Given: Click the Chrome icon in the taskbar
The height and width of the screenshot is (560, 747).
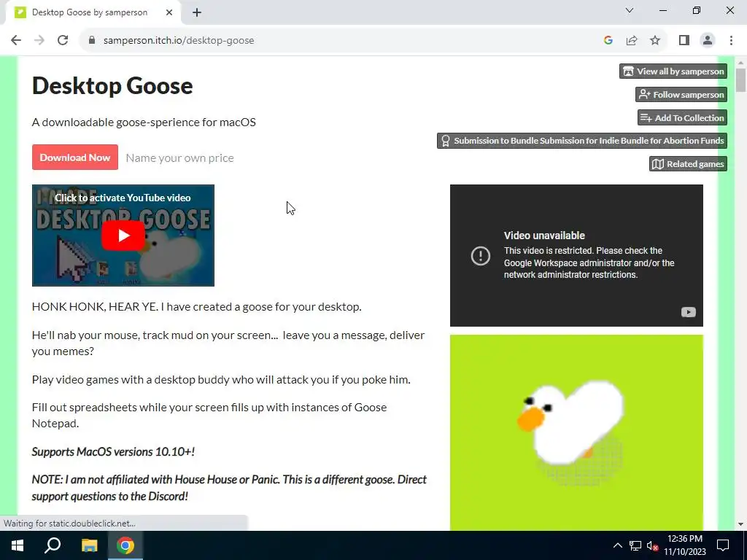Looking at the screenshot, I should point(125,545).
